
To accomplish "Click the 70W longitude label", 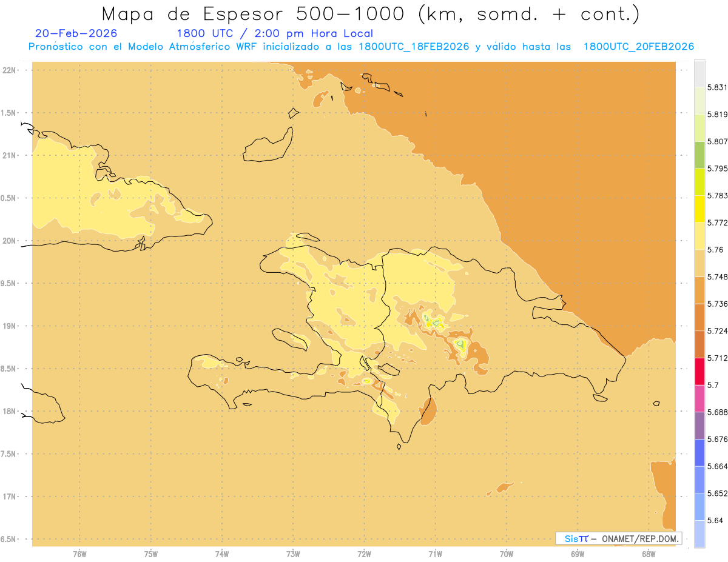I will (x=507, y=554).
